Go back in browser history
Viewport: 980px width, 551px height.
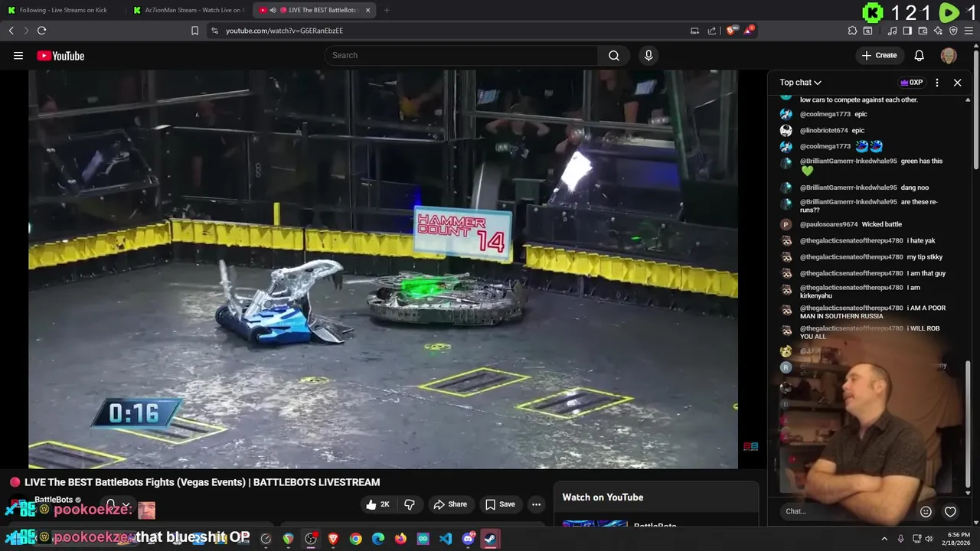coord(11,31)
